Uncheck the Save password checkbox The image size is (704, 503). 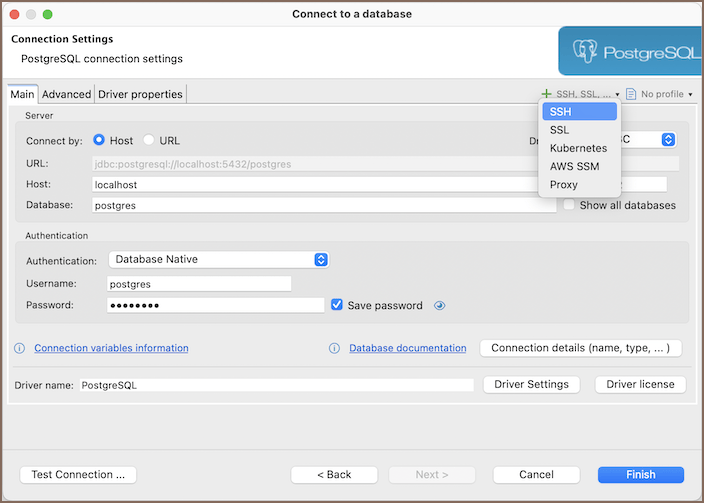click(337, 305)
